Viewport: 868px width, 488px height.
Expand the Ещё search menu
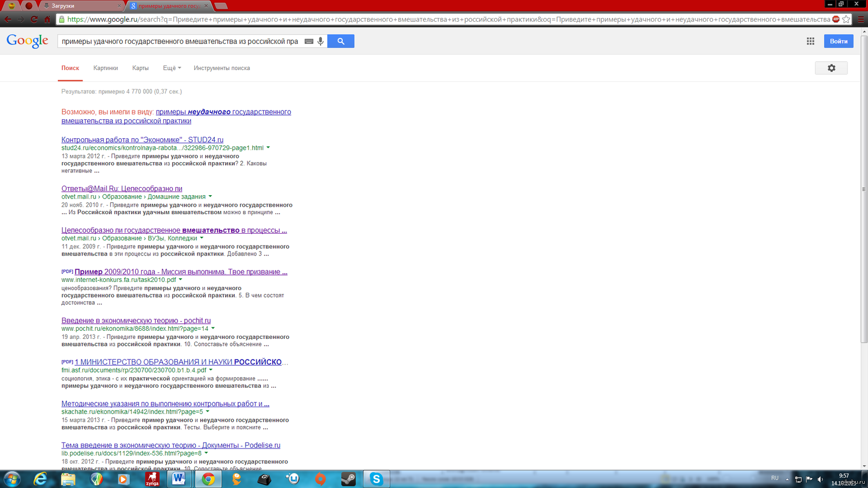tap(172, 68)
